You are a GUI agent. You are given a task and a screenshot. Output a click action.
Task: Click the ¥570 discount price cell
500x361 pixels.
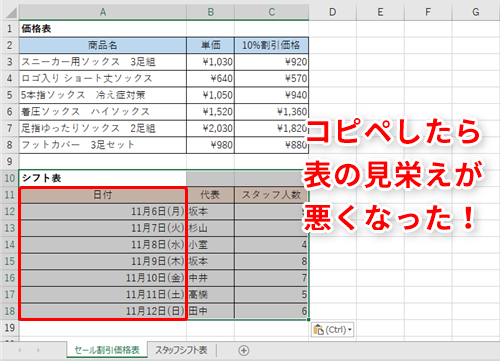click(x=271, y=79)
